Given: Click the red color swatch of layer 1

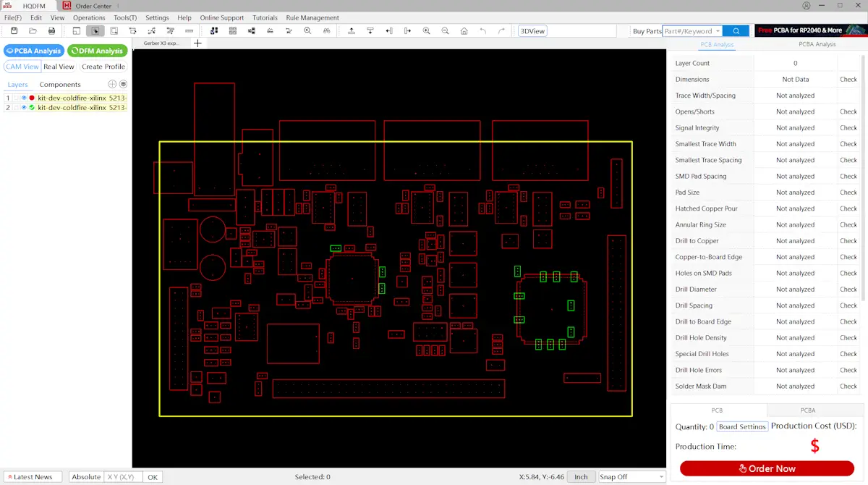Looking at the screenshot, I should coord(32,98).
